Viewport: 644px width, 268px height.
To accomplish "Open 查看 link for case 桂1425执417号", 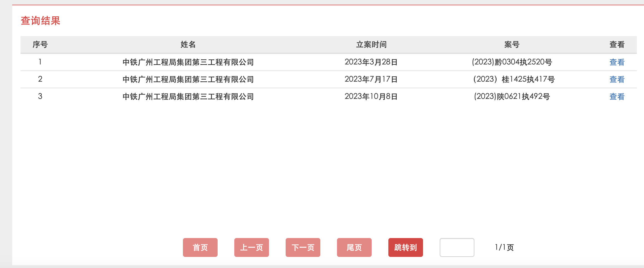I will (x=617, y=79).
